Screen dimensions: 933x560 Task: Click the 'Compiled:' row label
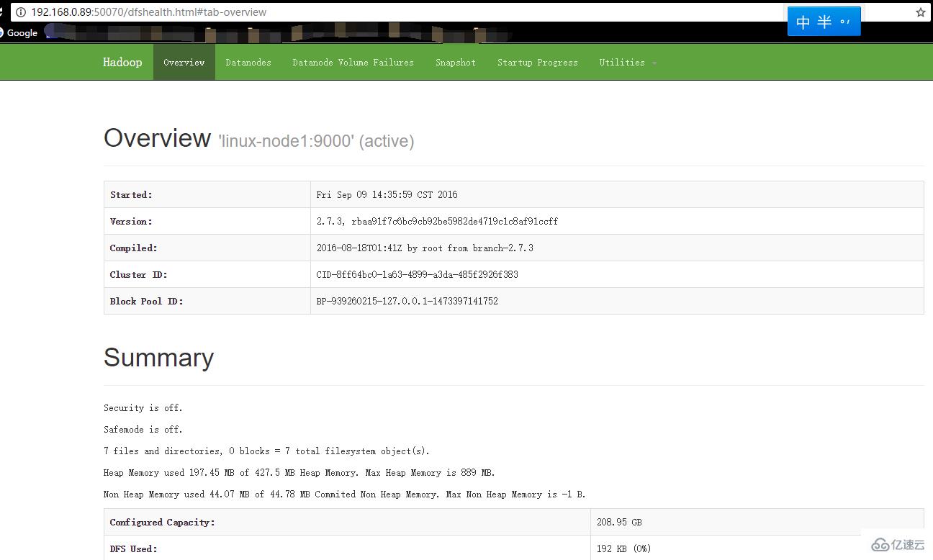[x=133, y=248]
